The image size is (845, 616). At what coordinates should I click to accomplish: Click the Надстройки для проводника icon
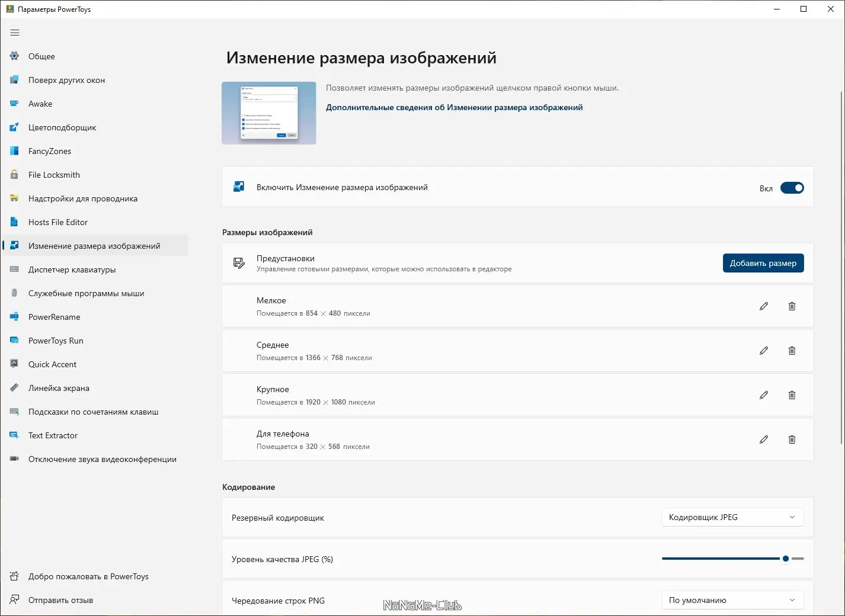(x=14, y=198)
